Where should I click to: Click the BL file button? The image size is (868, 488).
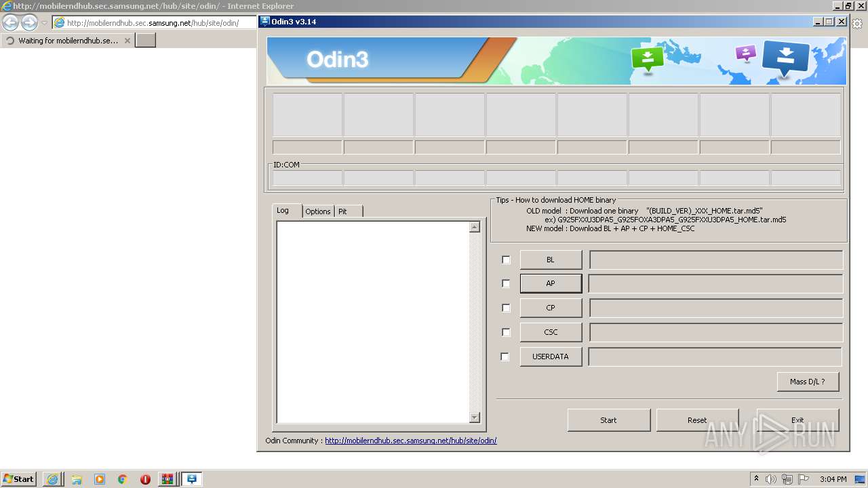coord(551,260)
